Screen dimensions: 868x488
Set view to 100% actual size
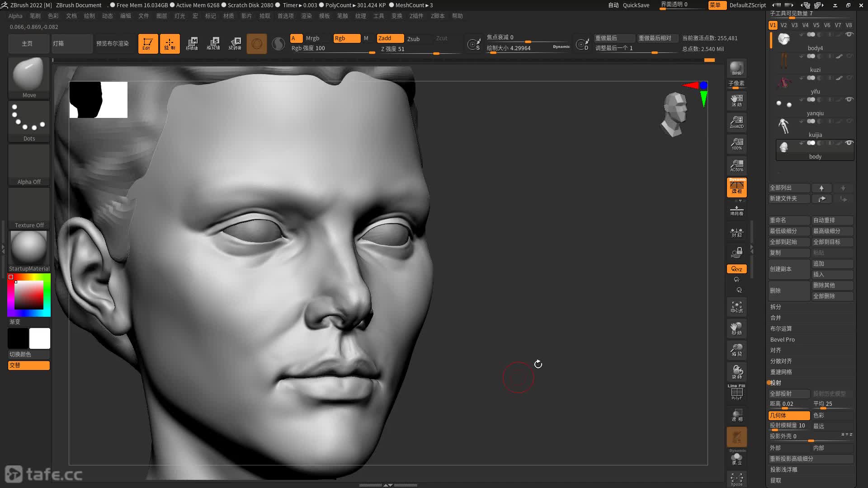(x=736, y=144)
